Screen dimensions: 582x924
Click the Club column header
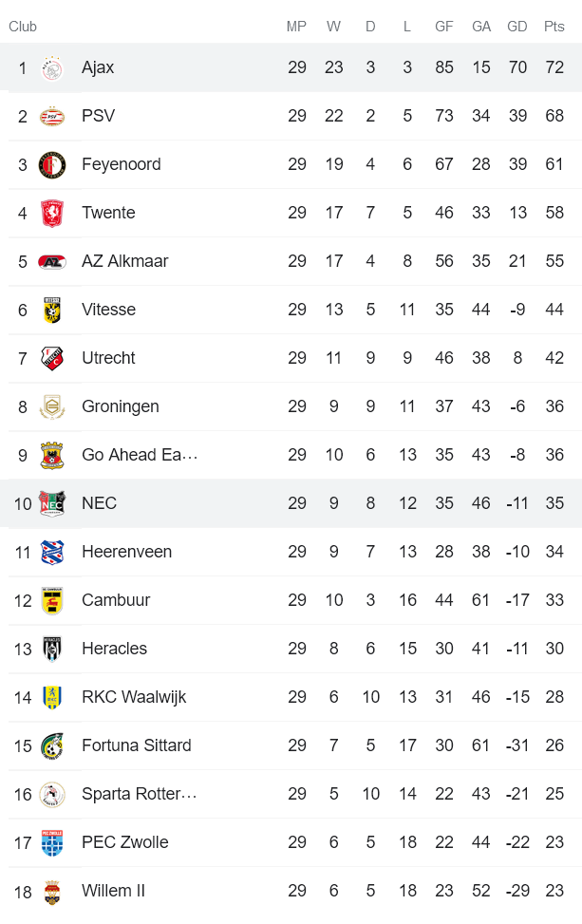23,27
